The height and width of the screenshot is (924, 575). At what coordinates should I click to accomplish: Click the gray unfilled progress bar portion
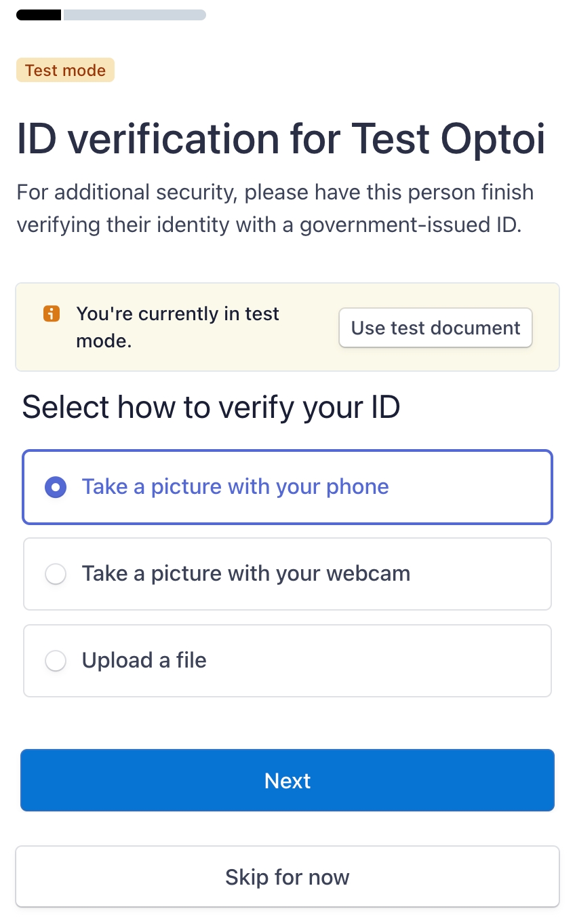pos(134,15)
